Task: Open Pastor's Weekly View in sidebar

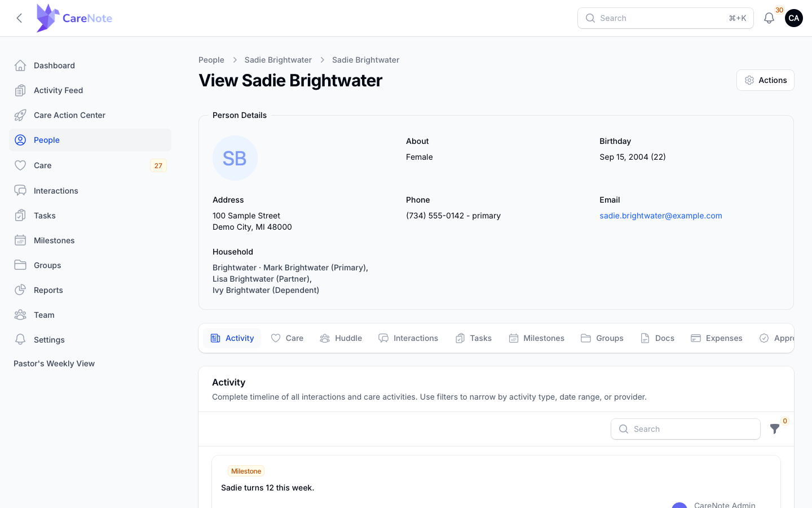Action: click(54, 364)
